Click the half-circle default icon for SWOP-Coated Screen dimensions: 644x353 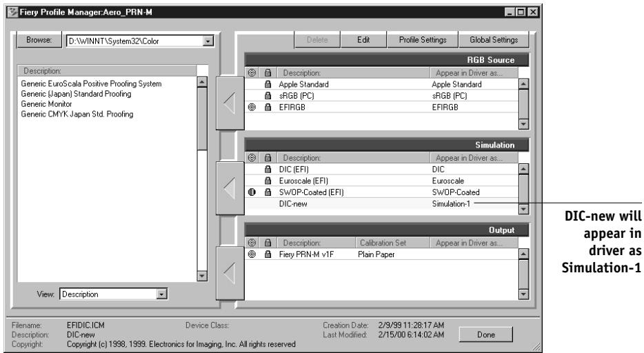(252, 192)
